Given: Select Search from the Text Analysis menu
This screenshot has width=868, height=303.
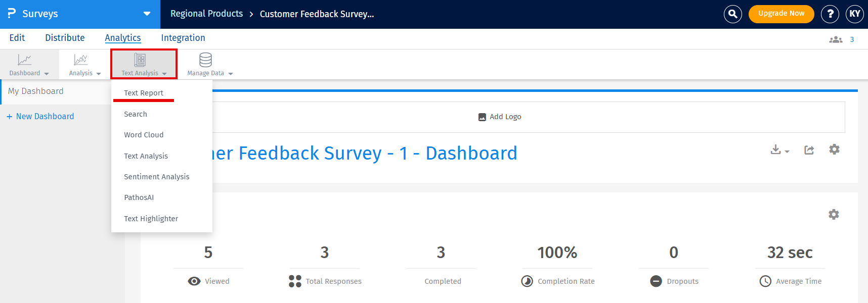Looking at the screenshot, I should click(136, 114).
